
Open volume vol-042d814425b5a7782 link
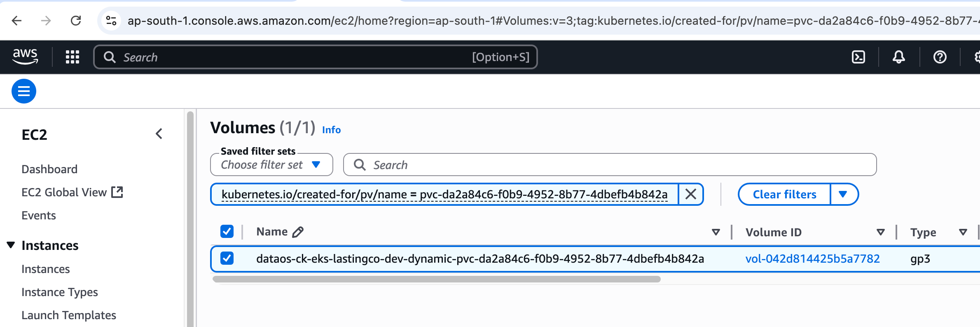(812, 259)
